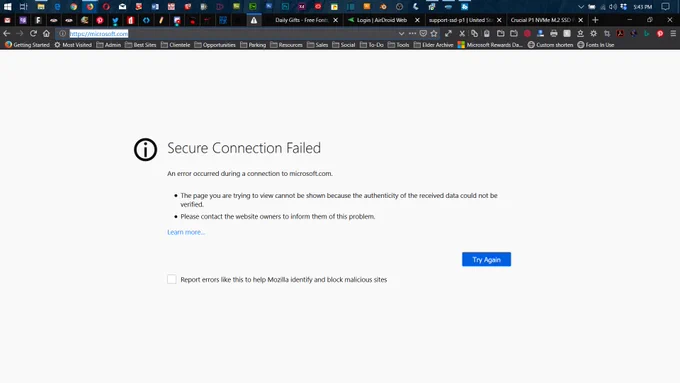Screen dimensions: 680x383
Task: Click the pinned Twitter tab
Action: point(115,20)
